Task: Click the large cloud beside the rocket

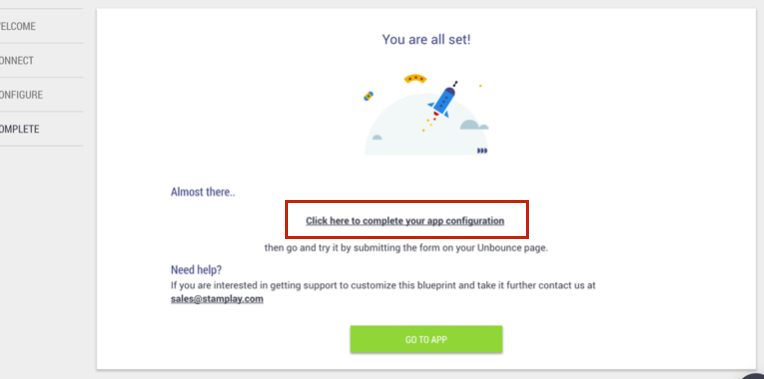Action: tap(474, 125)
